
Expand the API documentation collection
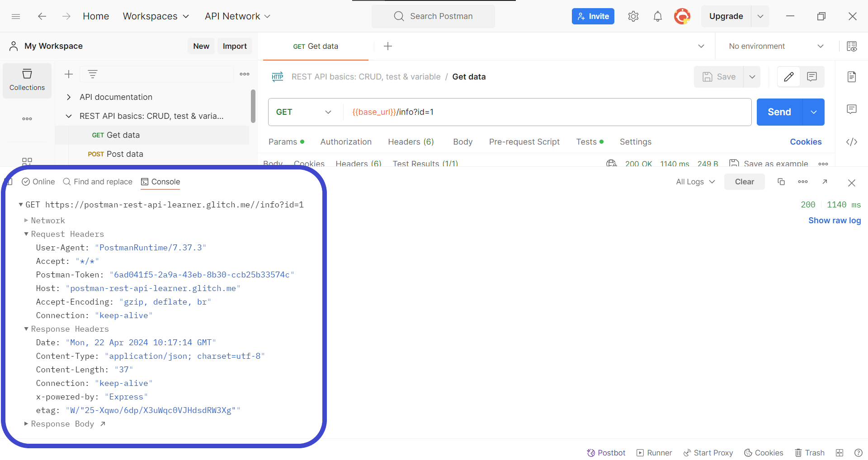[68, 97]
